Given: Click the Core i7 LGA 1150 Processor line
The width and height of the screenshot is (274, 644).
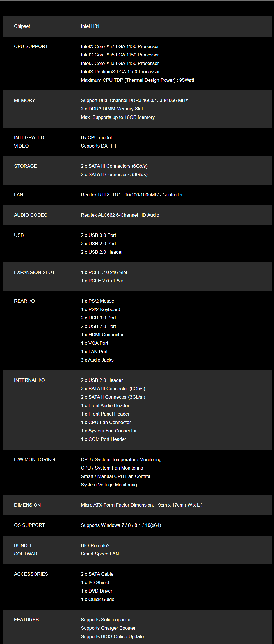Looking at the screenshot, I should (x=120, y=46).
